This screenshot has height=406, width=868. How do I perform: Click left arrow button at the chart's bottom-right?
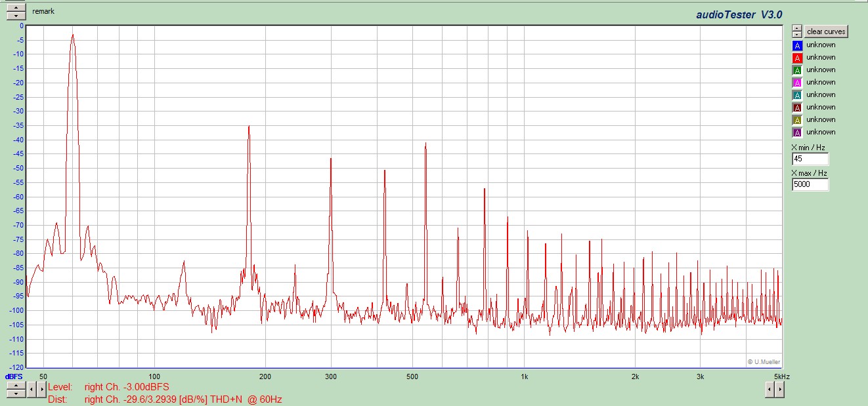pyautogui.click(x=770, y=390)
